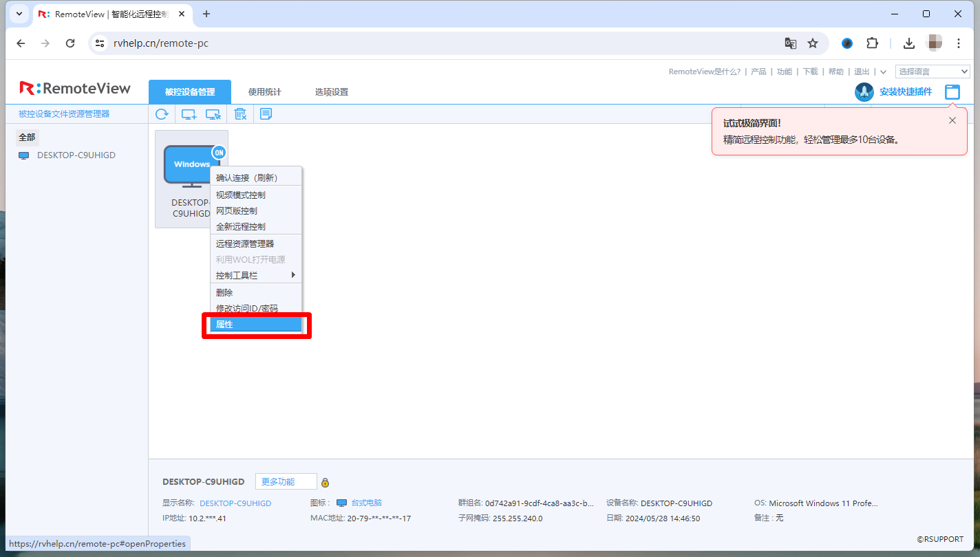980x557 pixels.
Task: Click the 功能 header link
Action: pos(785,72)
